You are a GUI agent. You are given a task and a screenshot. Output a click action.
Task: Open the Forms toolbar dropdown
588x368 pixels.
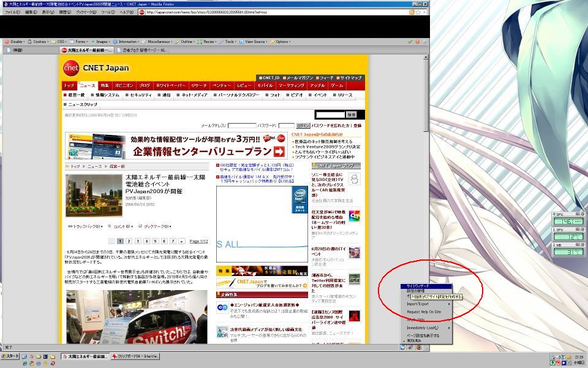coord(79,42)
